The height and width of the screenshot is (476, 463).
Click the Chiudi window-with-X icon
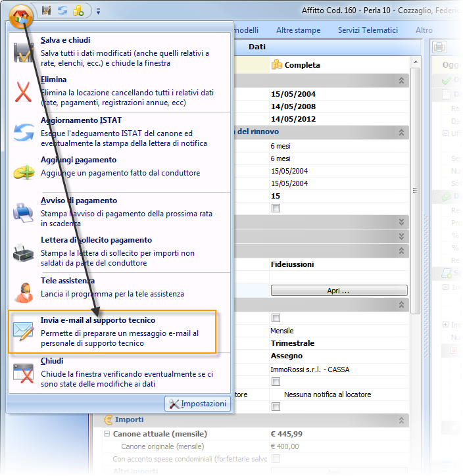(x=24, y=373)
